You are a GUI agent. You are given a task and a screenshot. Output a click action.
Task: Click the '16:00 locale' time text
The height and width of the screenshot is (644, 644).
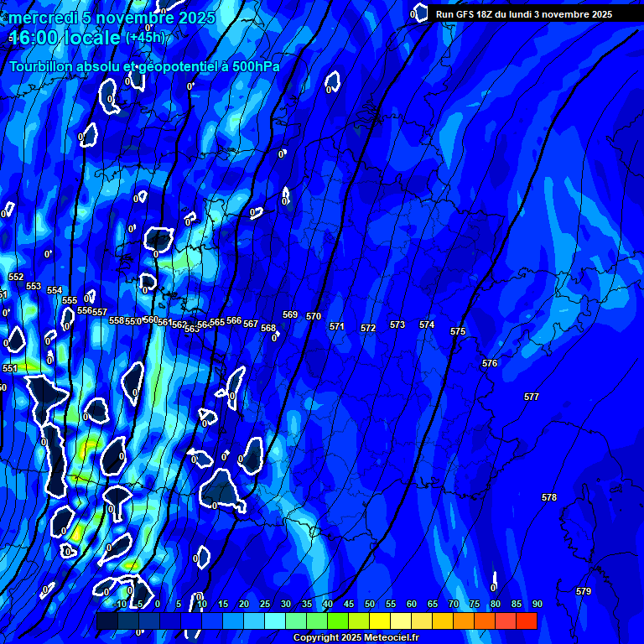click(x=65, y=39)
